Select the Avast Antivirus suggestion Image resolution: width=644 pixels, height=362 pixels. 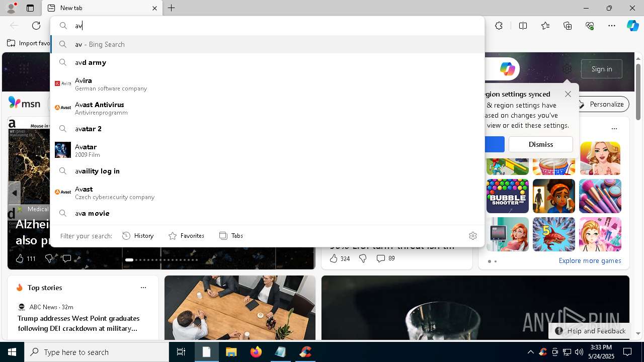click(x=268, y=108)
